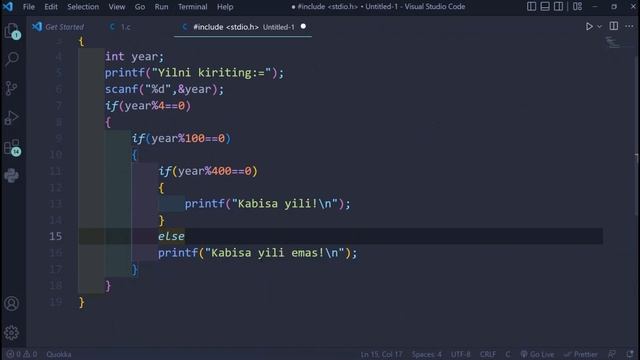Click on the "int year;" line
Screen dimensions: 640x360
(x=134, y=56)
